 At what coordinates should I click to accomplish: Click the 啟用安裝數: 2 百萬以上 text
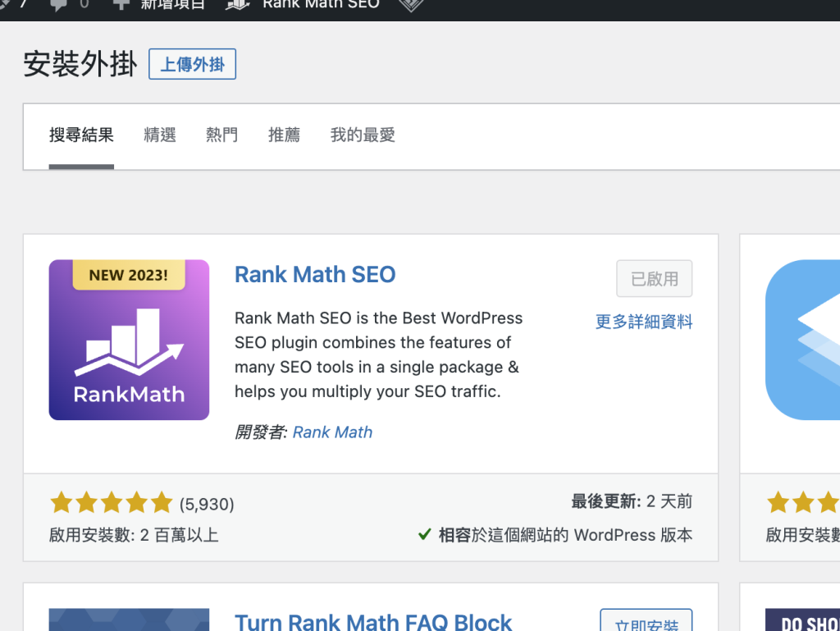point(134,534)
